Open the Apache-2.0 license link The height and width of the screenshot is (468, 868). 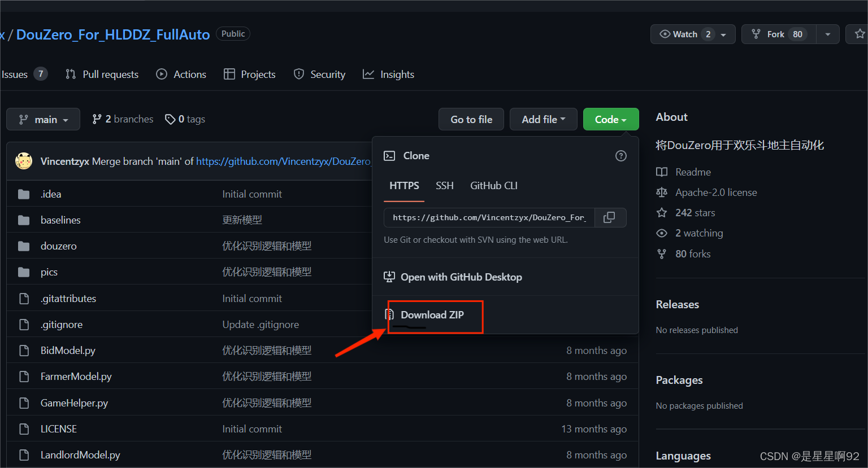click(x=716, y=193)
